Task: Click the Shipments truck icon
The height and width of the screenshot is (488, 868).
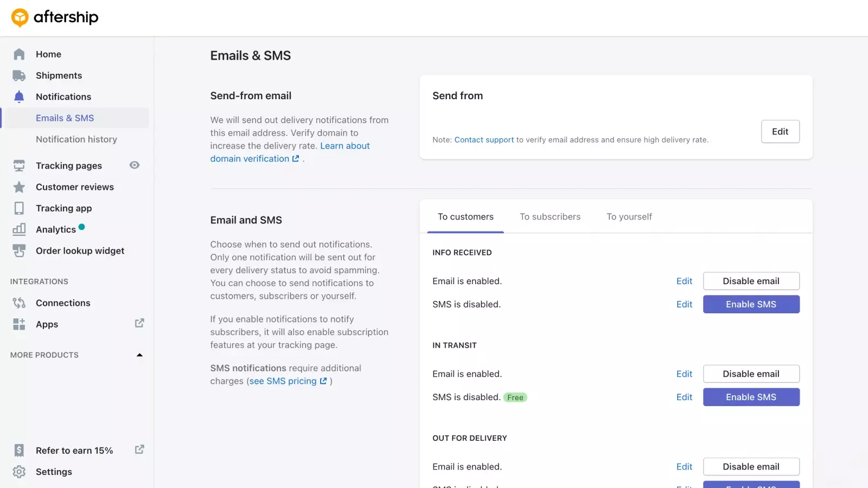Action: [x=19, y=75]
